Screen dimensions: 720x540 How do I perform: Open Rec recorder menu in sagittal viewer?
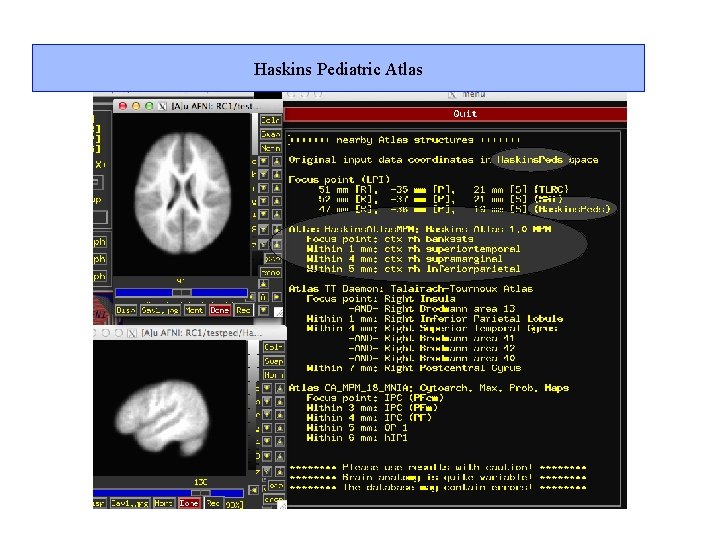(213, 503)
